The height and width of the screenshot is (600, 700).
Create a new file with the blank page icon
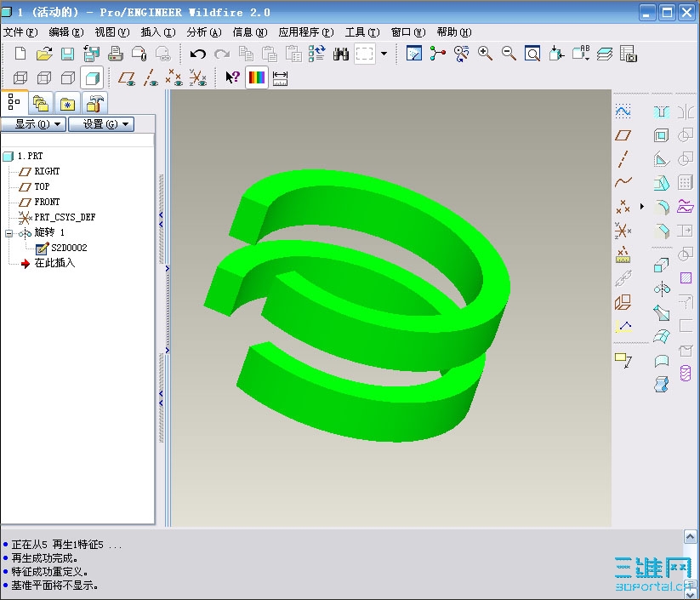pos(20,54)
